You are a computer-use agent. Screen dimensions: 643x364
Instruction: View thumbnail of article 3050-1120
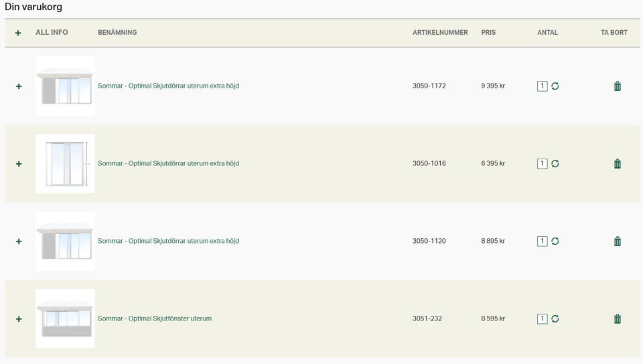coord(65,241)
